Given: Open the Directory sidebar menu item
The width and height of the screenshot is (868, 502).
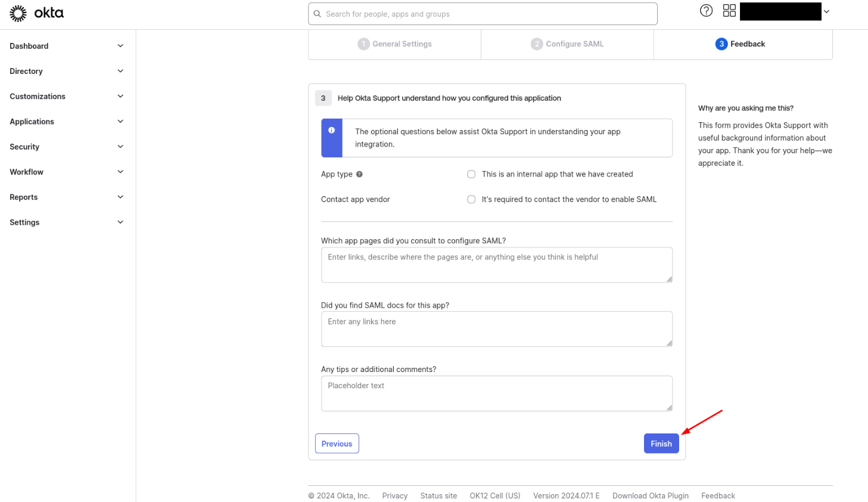Looking at the screenshot, I should (26, 71).
